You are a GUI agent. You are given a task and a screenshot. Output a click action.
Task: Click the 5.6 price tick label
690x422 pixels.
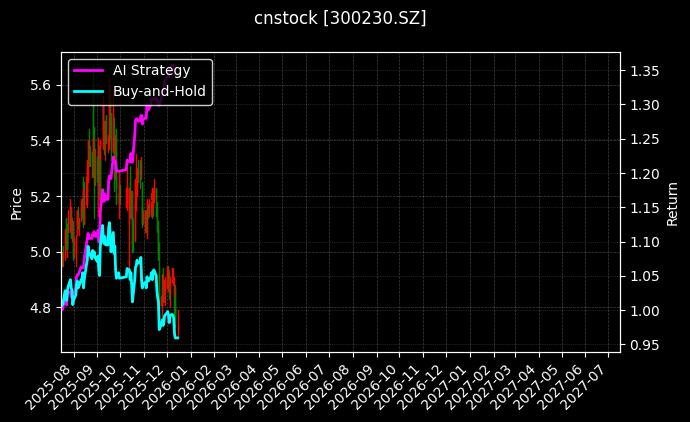42,86
